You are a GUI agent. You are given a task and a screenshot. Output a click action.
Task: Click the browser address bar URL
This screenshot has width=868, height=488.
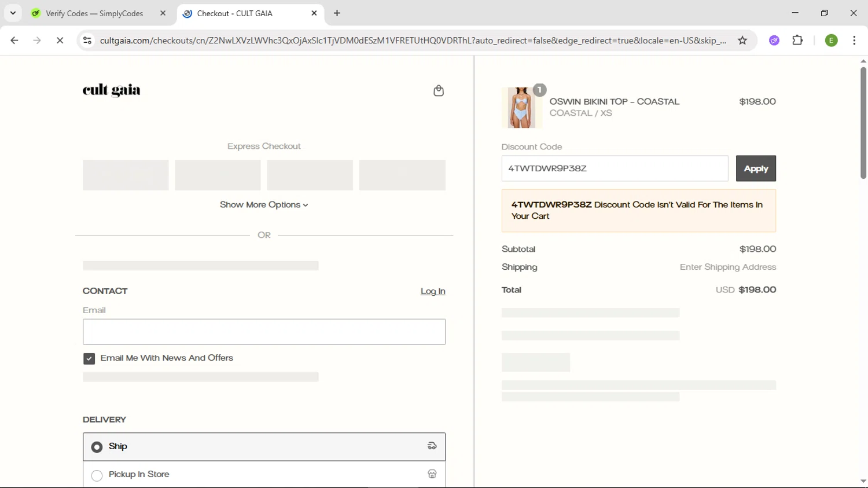pyautogui.click(x=413, y=41)
